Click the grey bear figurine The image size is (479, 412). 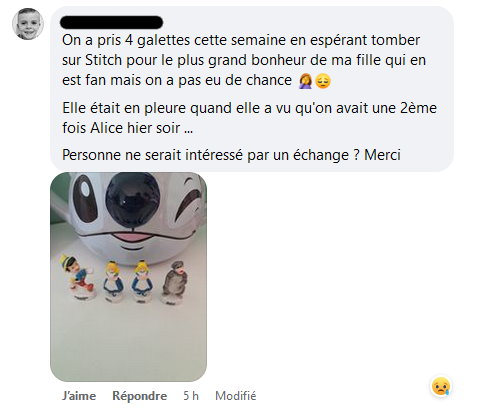pyautogui.click(x=174, y=283)
